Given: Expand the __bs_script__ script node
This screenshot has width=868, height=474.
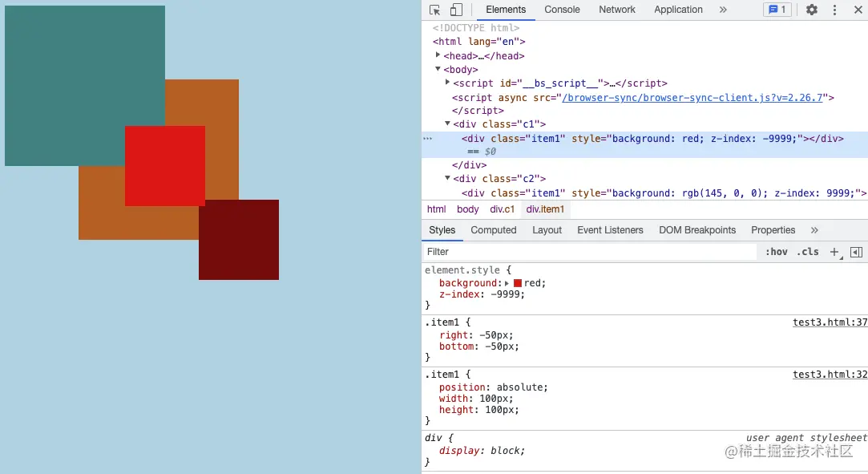Looking at the screenshot, I should 447,82.
